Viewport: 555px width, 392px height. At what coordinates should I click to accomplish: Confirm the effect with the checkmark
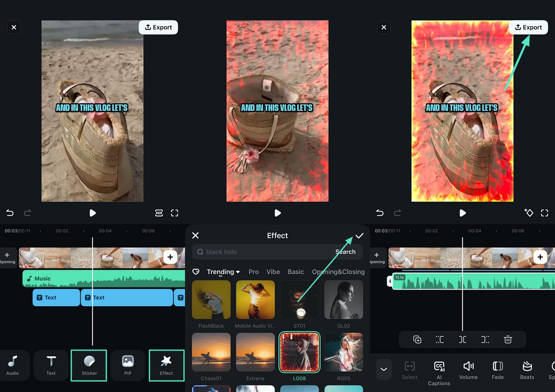coord(359,235)
